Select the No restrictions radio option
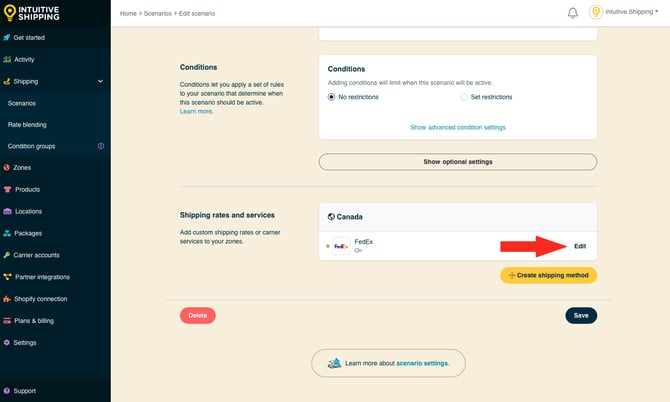Image resolution: width=670 pixels, height=402 pixels. coord(332,97)
